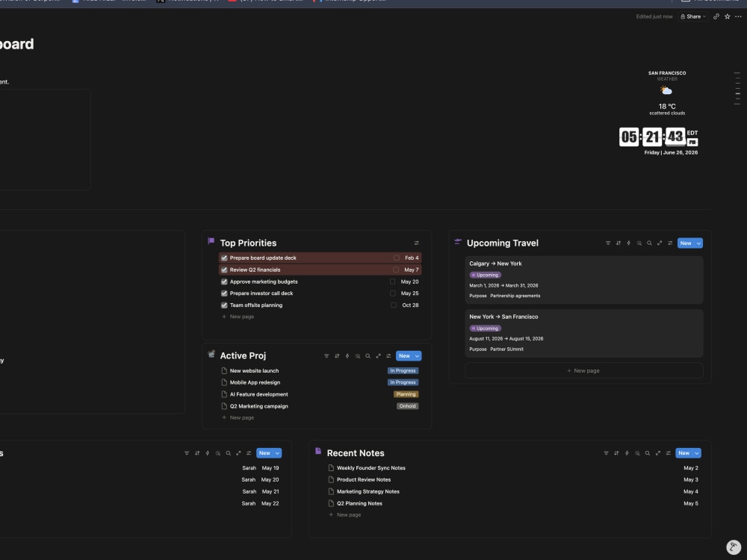Click the view settings icon in Top Priorities
747x560 pixels.
point(416,243)
